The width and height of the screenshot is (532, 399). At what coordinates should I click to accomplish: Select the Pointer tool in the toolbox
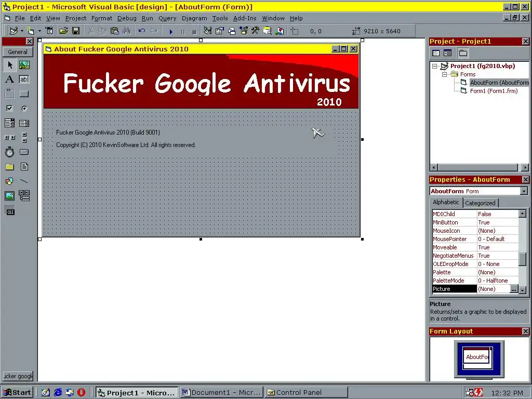coord(10,65)
